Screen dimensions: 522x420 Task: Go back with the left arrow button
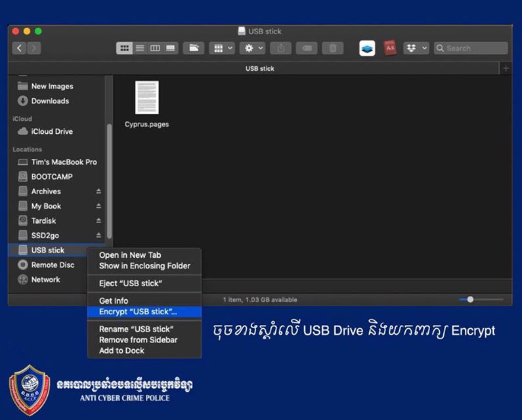[x=20, y=49]
